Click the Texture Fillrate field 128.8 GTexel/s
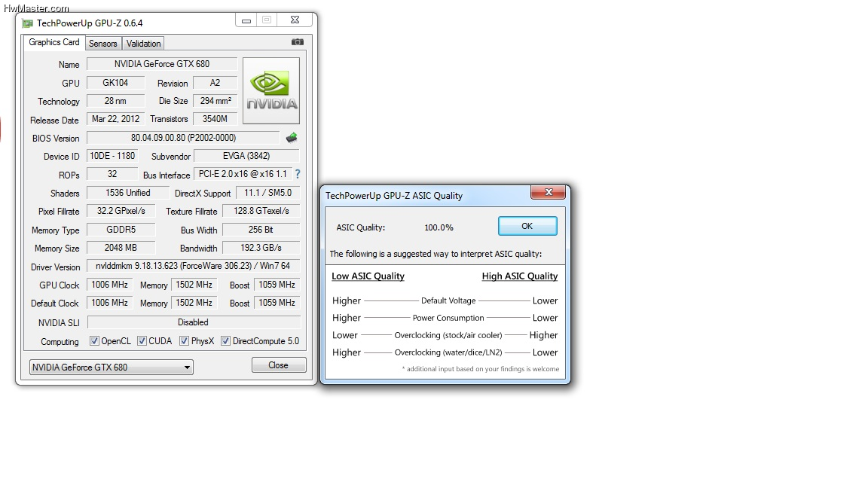The width and height of the screenshot is (868, 488). click(261, 211)
